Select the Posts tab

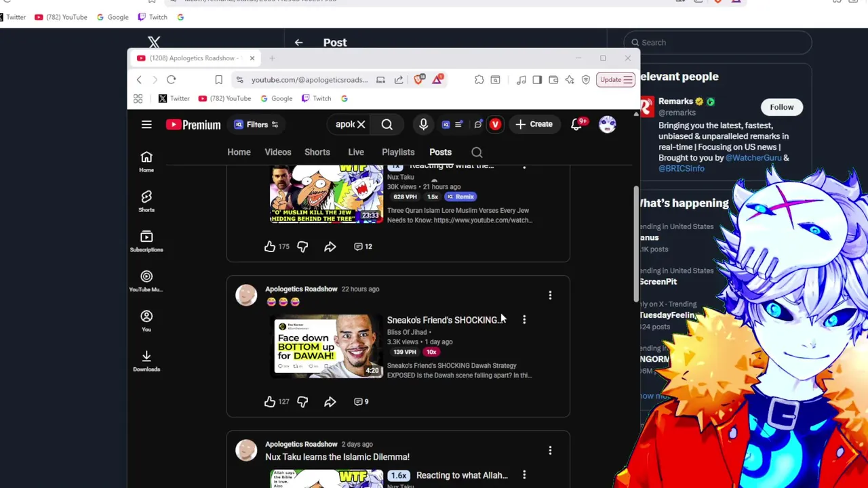click(x=440, y=152)
